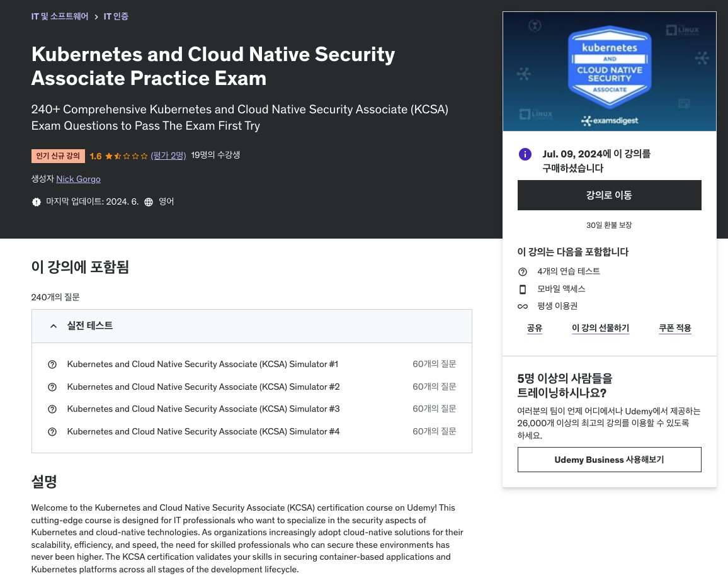728x583 pixels.
Task: Click the 인기 신규 강의 badge
Action: (58, 156)
